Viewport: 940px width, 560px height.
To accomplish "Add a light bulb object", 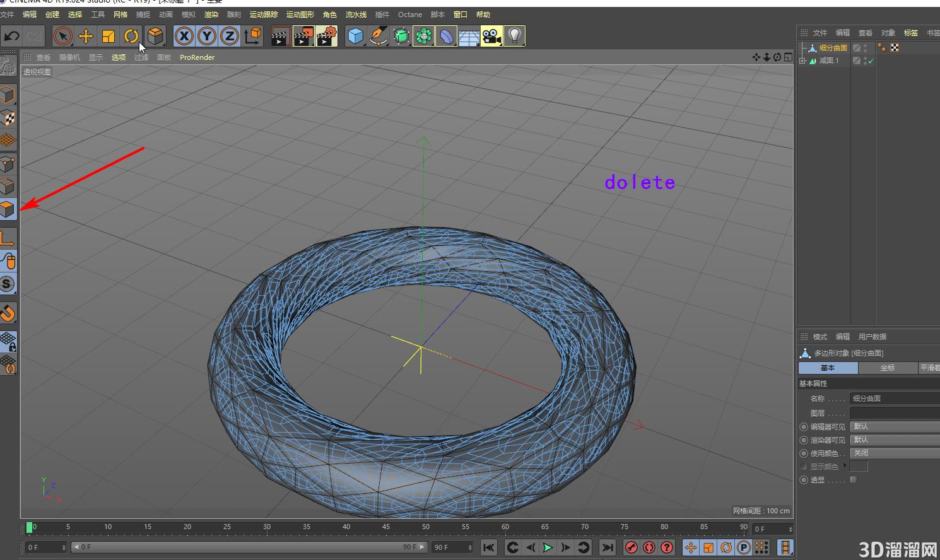I will pos(514,36).
